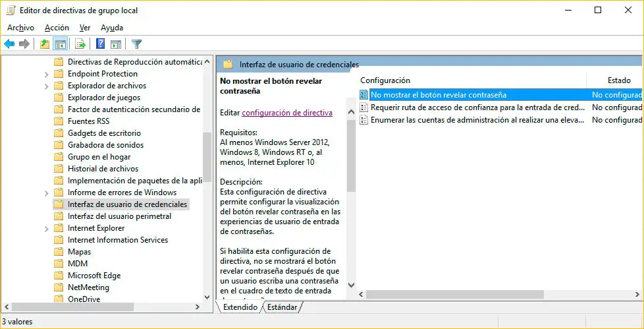Screen dimensions: 644x329
Task: Click the app icon in the title bar
Action: pos(11,11)
